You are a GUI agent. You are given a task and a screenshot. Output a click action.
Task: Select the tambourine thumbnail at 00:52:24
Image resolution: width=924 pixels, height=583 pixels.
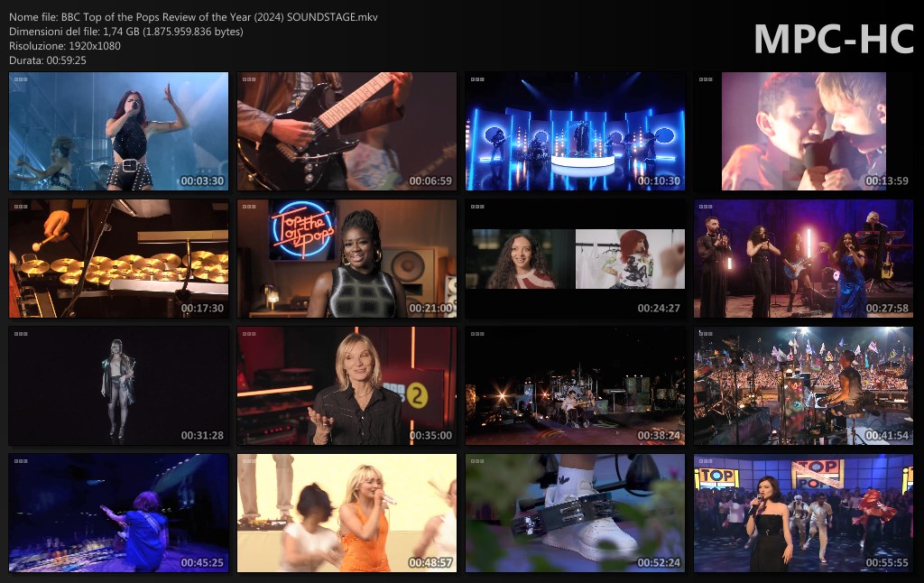coord(575,514)
